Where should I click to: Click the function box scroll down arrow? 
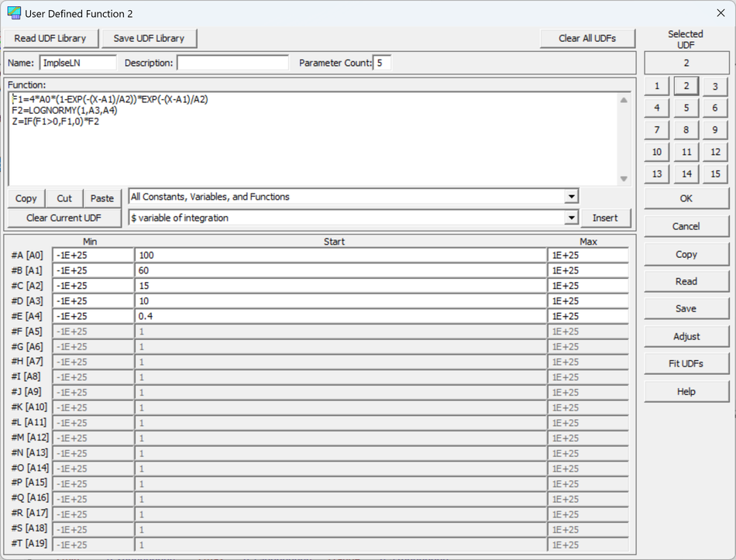tap(624, 178)
